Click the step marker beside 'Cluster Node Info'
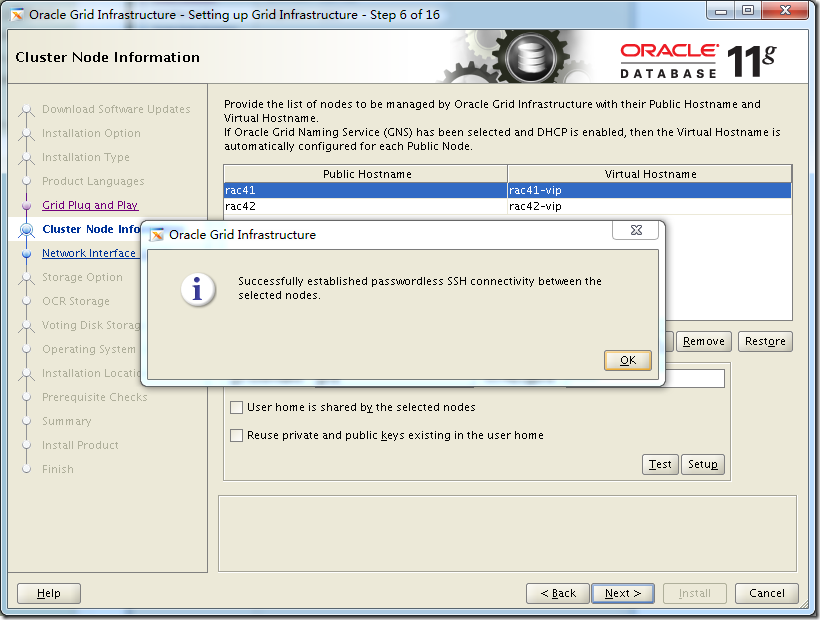820x620 pixels. pyautogui.click(x=26, y=229)
